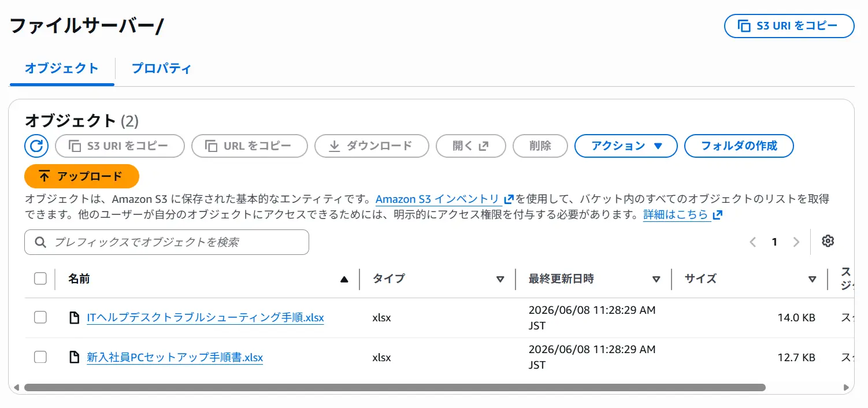Click external link icon after 詳細はこちら
The width and height of the screenshot is (868, 408).
718,215
